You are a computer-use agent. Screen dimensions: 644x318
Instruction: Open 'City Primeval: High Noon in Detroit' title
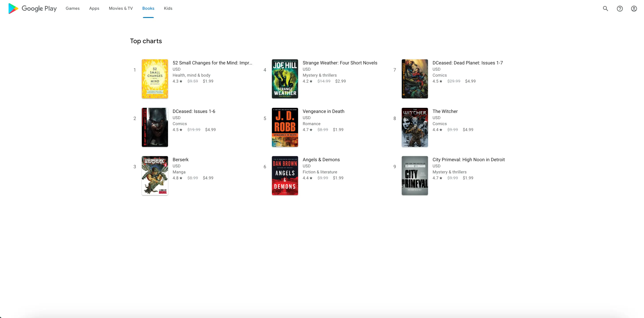468,159
